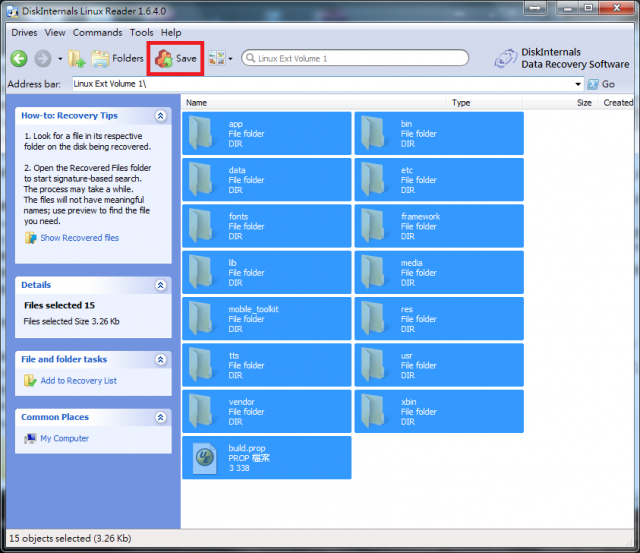Viewport: 640px width, 553px height.
Task: Click the My Computer icon
Action: click(30, 438)
